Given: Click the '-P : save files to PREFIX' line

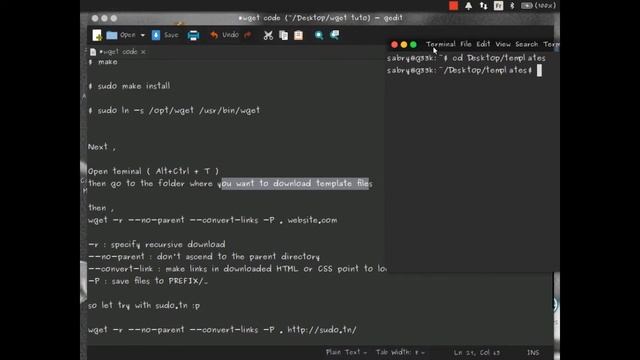Looking at the screenshot, I should pyautogui.click(x=148, y=281).
